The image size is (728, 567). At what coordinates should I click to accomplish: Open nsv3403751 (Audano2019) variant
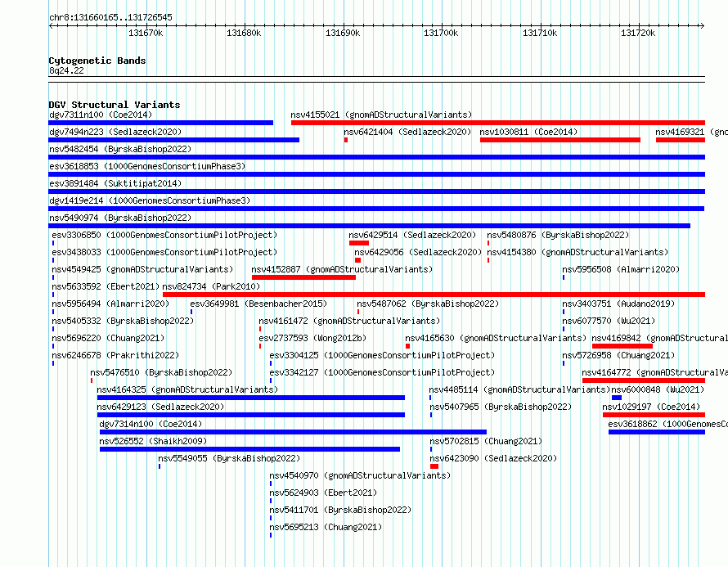(x=618, y=304)
